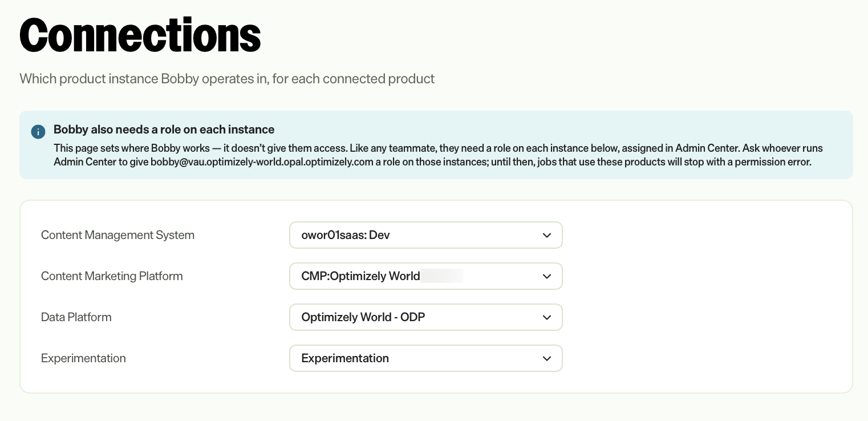Screen dimensions: 868x421
Task: Click the info icon in the role notice
Action: (x=38, y=132)
